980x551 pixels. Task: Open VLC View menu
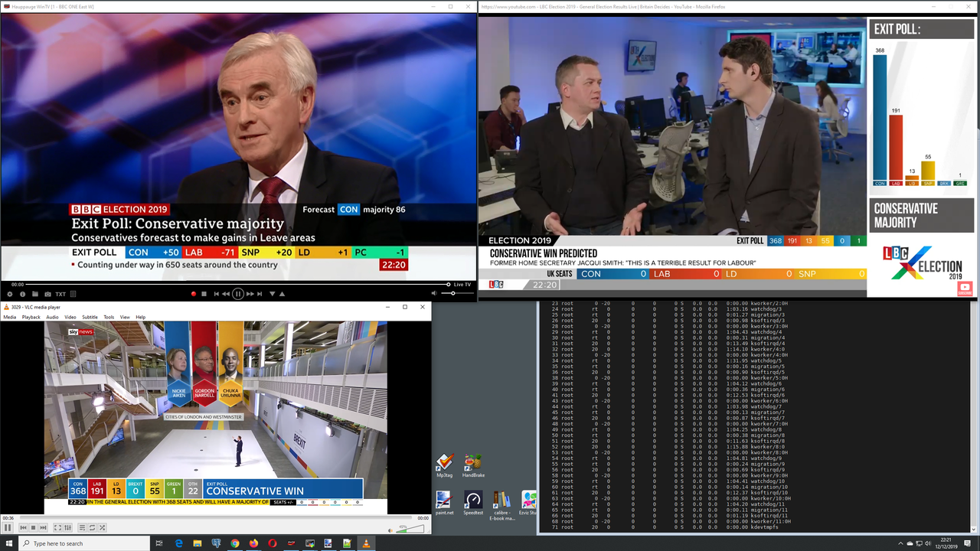[x=125, y=317]
